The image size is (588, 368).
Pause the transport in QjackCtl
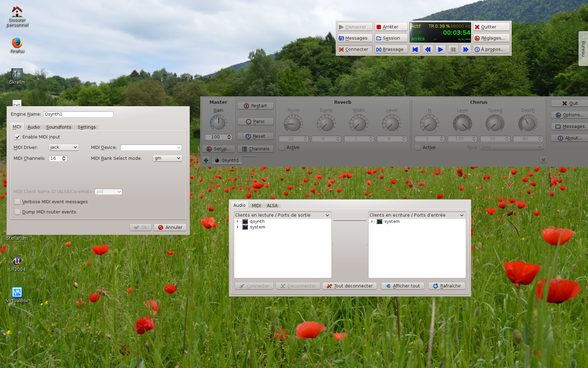click(453, 49)
